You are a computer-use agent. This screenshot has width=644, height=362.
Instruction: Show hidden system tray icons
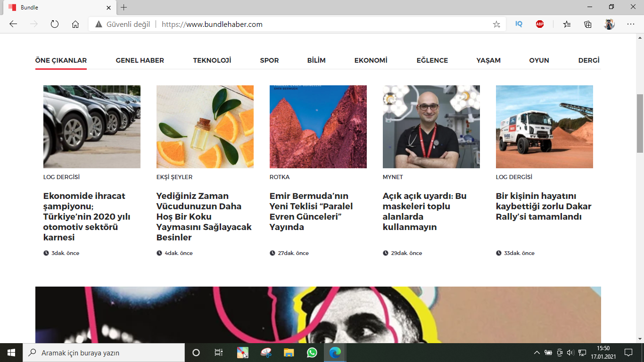click(x=537, y=353)
